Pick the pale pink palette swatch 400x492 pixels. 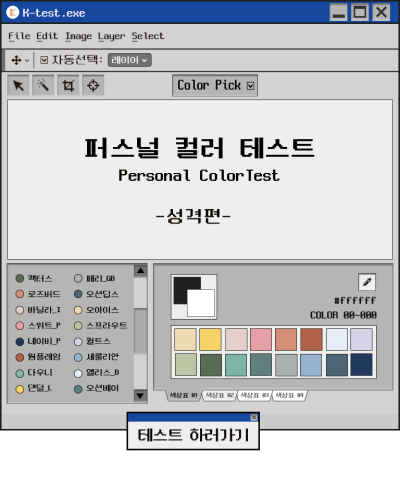coord(236,339)
